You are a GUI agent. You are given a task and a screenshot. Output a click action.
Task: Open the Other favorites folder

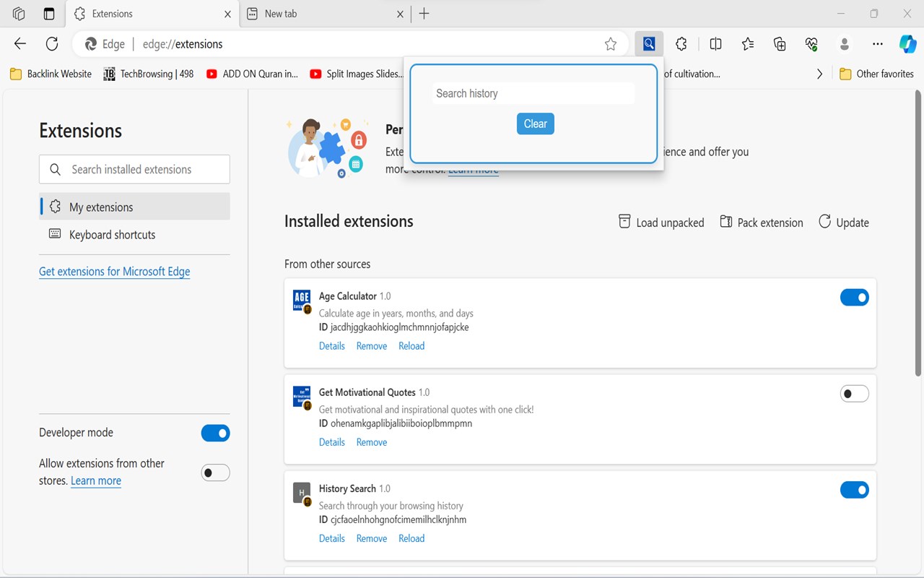(x=877, y=74)
